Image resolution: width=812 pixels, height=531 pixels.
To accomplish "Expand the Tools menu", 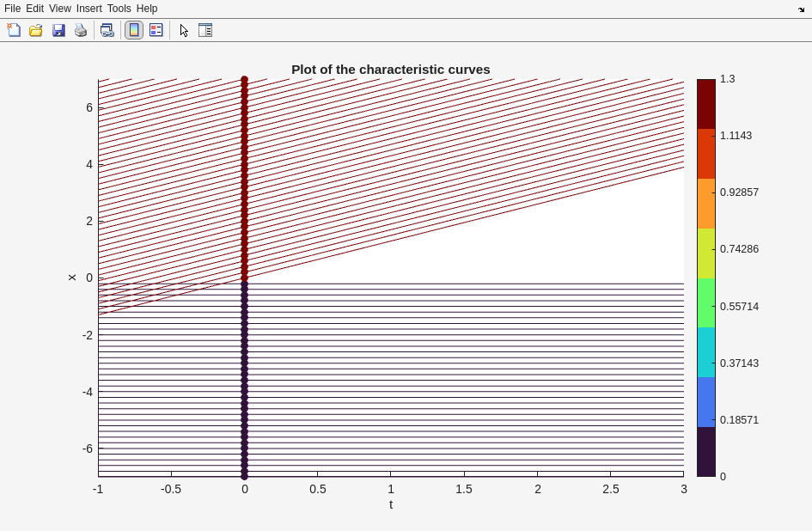I will pos(119,9).
